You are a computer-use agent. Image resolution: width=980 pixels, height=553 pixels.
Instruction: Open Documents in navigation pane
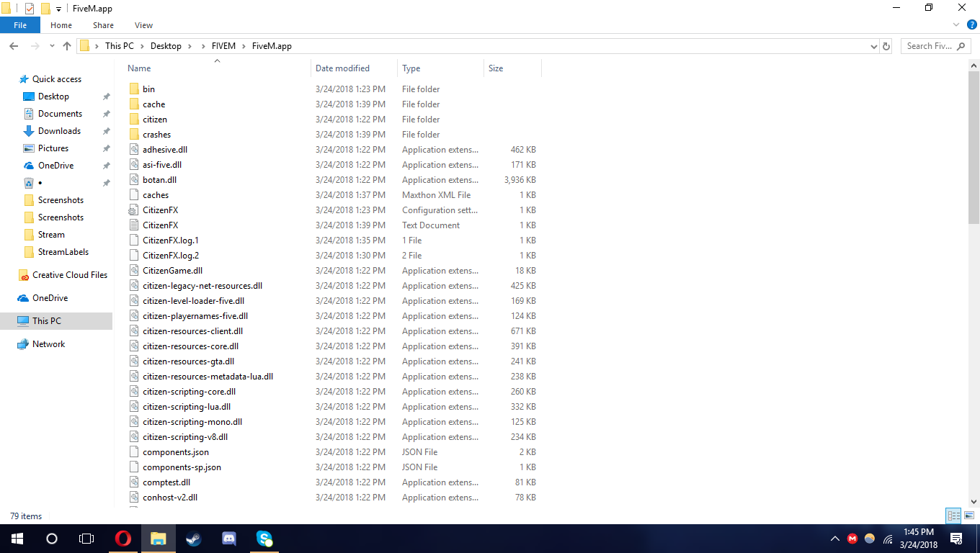tap(60, 114)
